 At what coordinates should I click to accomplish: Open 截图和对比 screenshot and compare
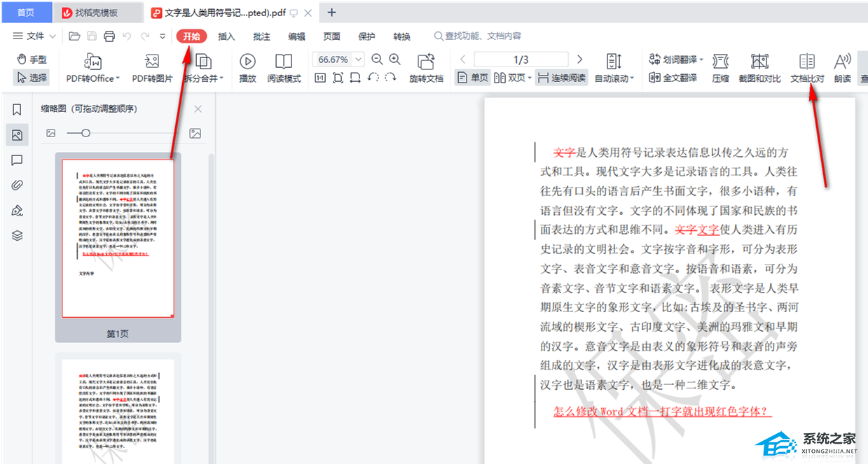click(759, 69)
